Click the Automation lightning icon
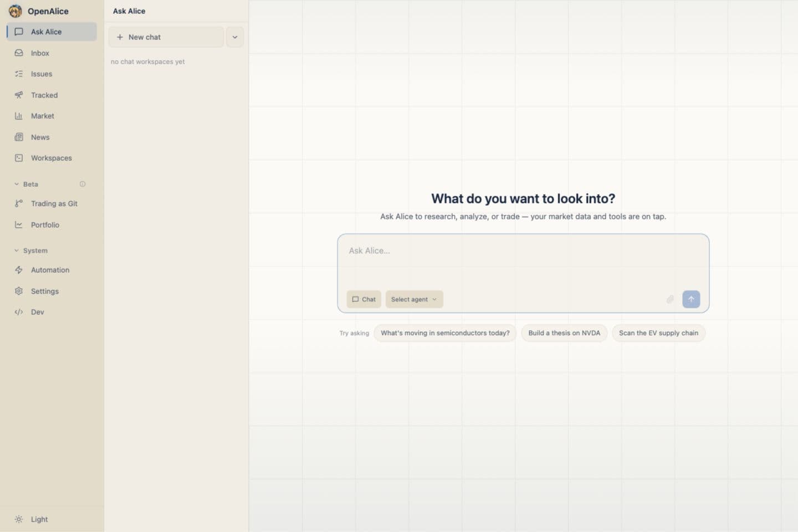798x532 pixels. 19,270
